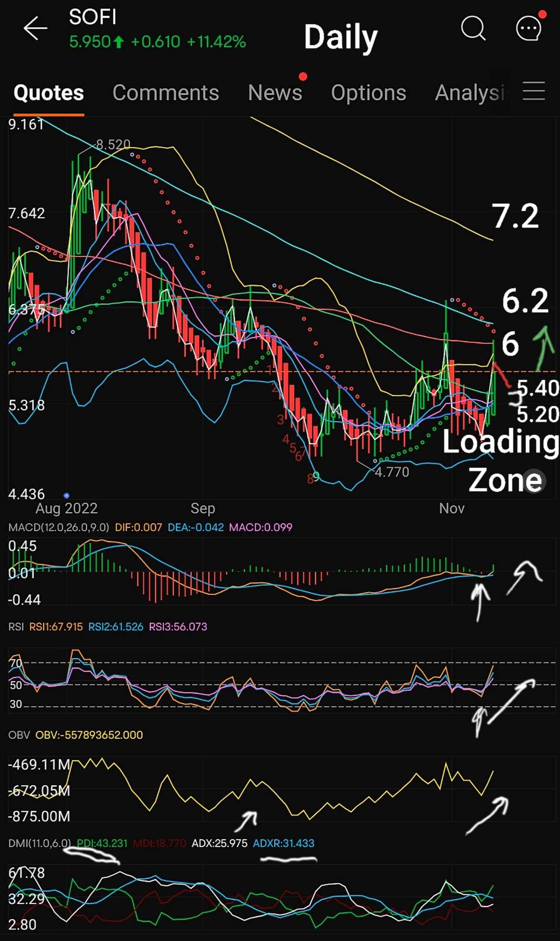Switch to the Comments tab
The image size is (560, 941).
[x=166, y=93]
